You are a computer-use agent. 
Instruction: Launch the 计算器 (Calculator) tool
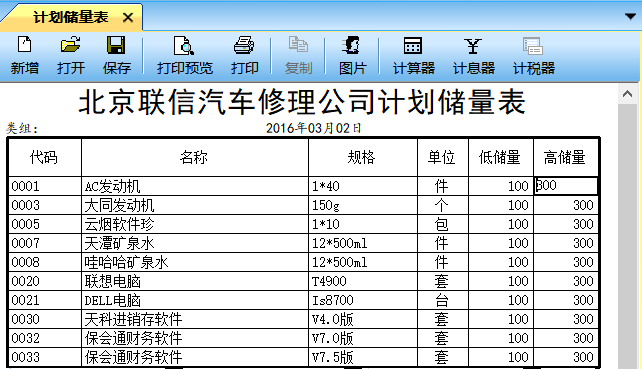[414, 56]
